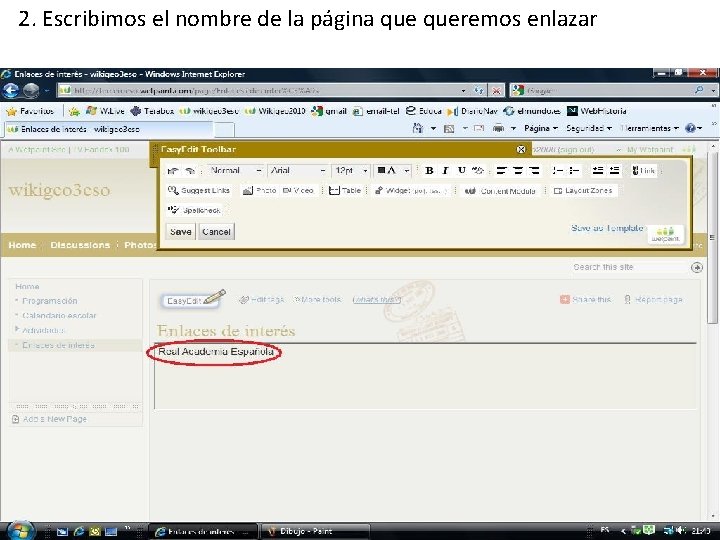
Task: Open Programación in the sidebar
Action: [x=50, y=301]
